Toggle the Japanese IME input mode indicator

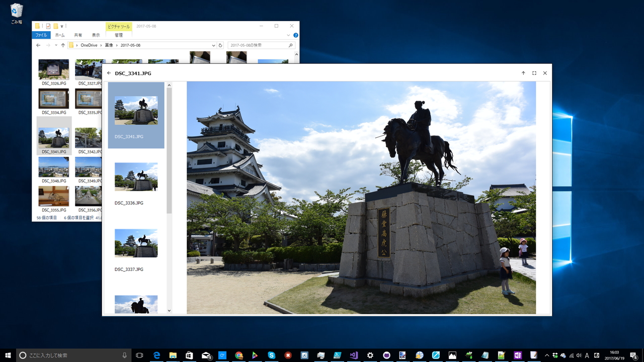pos(587,355)
